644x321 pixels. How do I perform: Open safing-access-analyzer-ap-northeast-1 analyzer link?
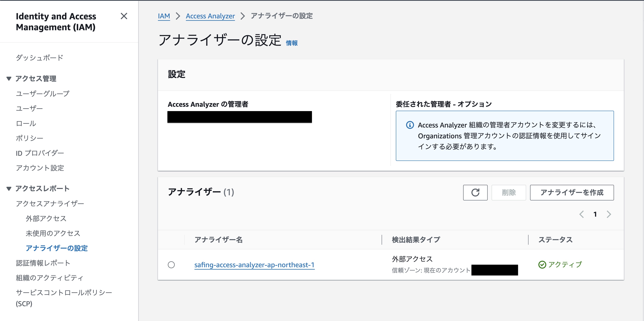254,265
